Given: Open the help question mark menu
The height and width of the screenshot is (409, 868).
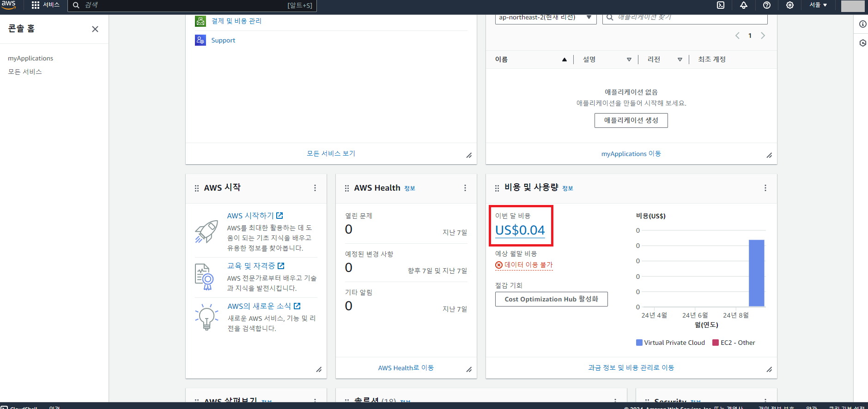Looking at the screenshot, I should coord(767,5).
